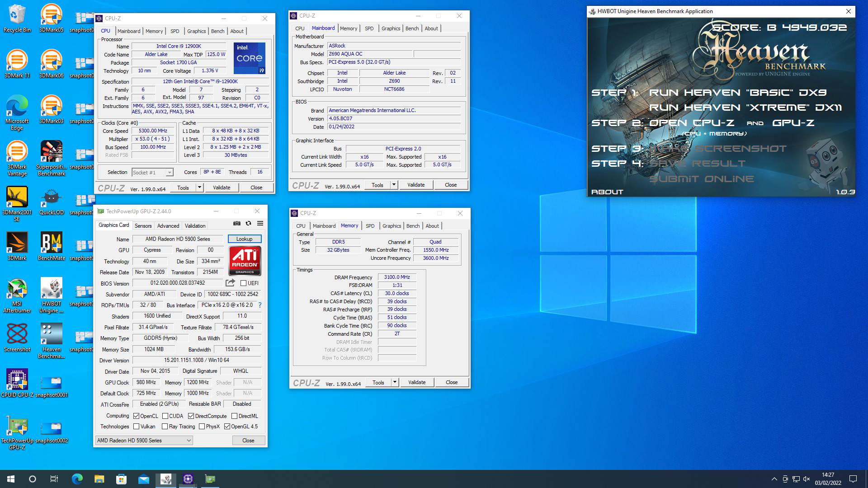Open AMD Radeon HD 5900 Series GPU selector
Viewport: 868px width, 488px height.
144,441
